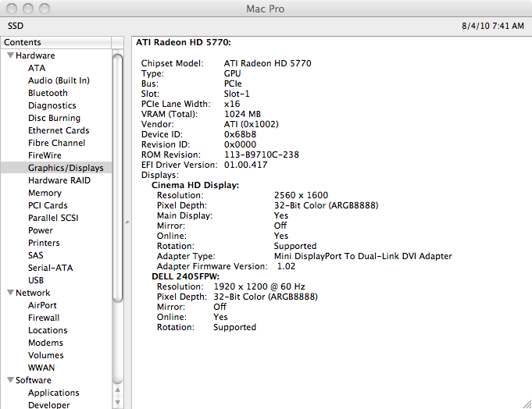Zoom the Mac Pro window
This screenshot has height=409, width=532.
pyautogui.click(x=45, y=9)
